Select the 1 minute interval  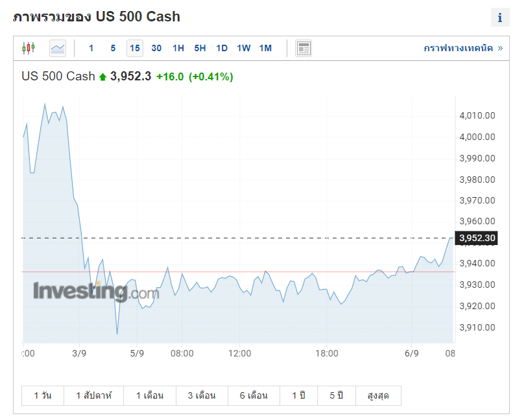pos(91,48)
